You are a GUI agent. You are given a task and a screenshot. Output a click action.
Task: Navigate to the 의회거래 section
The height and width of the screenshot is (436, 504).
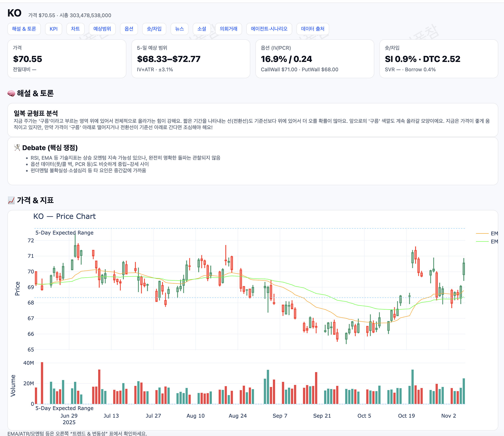point(228,29)
